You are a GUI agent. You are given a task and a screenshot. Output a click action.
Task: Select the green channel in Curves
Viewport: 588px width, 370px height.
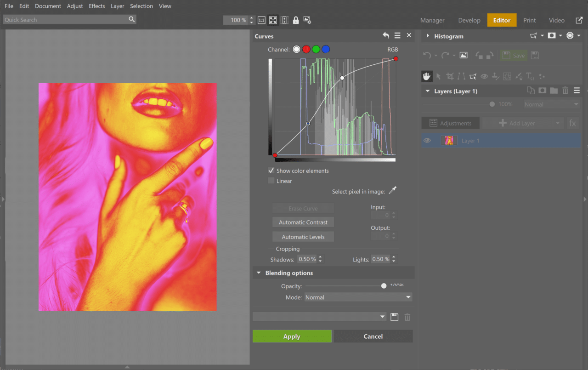(316, 49)
